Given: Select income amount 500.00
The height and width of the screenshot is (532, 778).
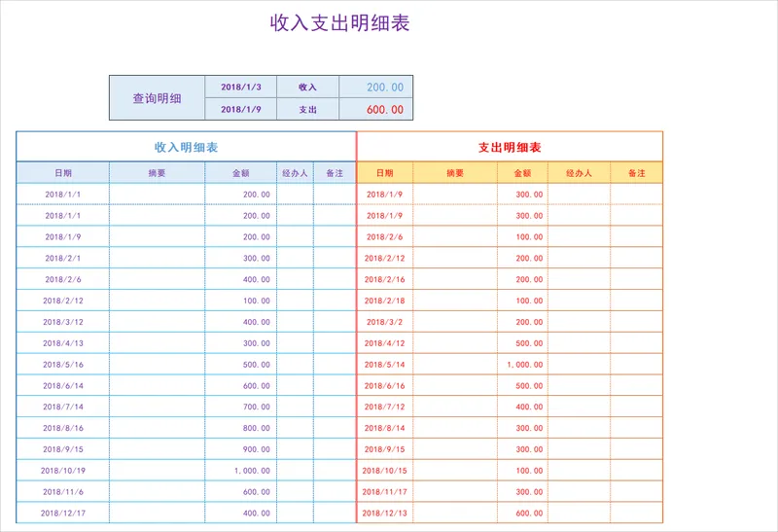Looking at the screenshot, I should tap(240, 365).
